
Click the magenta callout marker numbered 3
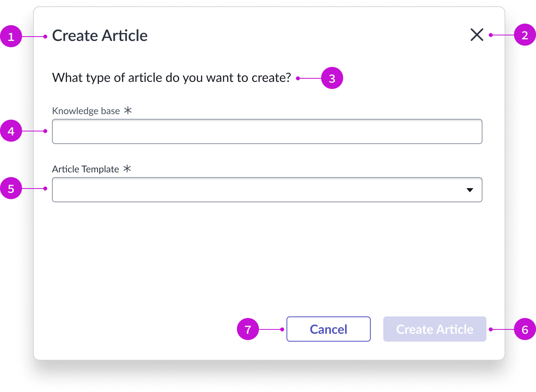(332, 78)
